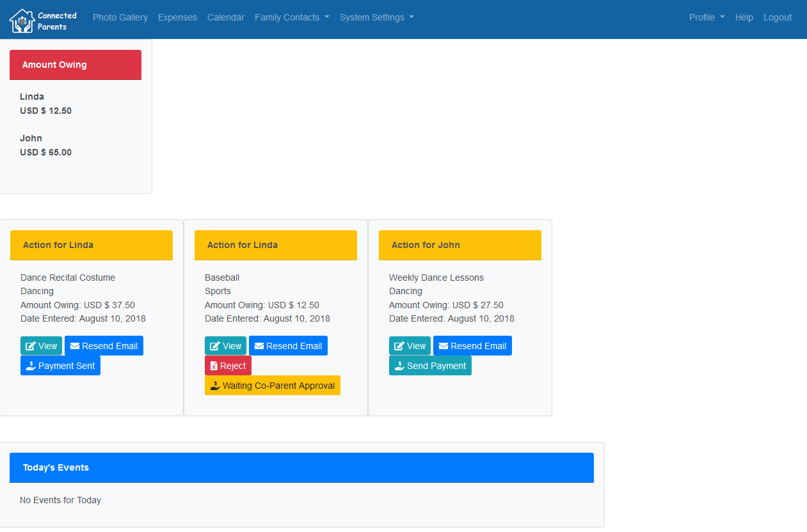View the Dance Recital Costume expense
807x532 pixels.
tap(42, 346)
